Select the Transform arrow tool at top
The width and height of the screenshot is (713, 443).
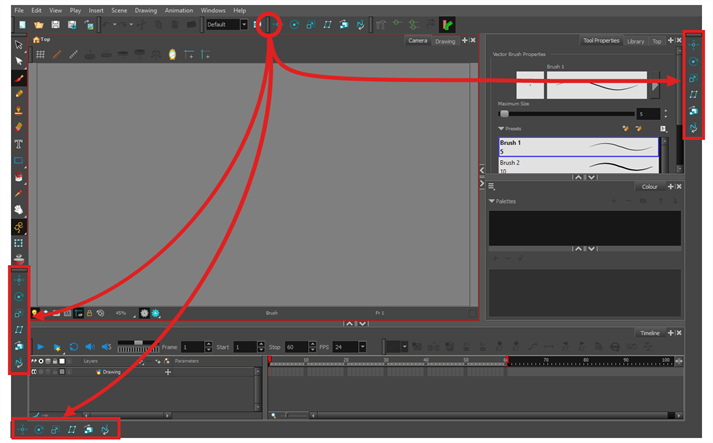(x=19, y=44)
